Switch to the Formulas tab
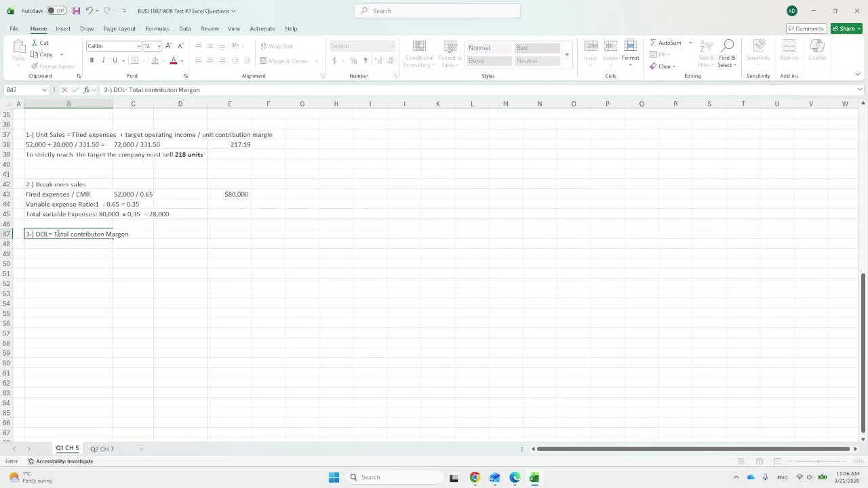The image size is (868, 488). click(157, 28)
